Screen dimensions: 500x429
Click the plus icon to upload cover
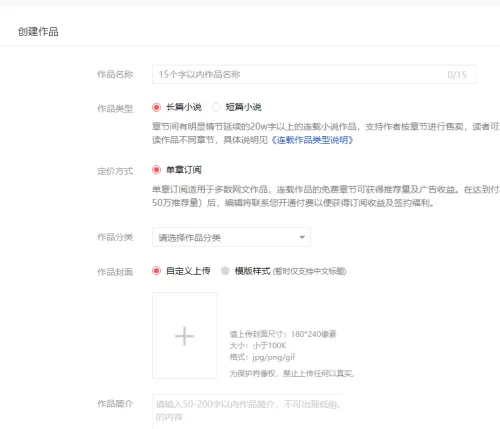(184, 336)
